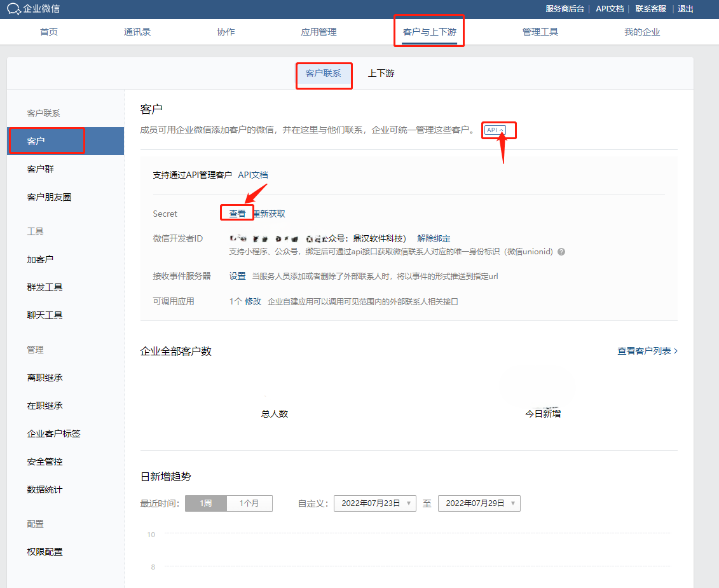Open the 管理工具 tab
The image size is (719, 588).
coord(540,32)
